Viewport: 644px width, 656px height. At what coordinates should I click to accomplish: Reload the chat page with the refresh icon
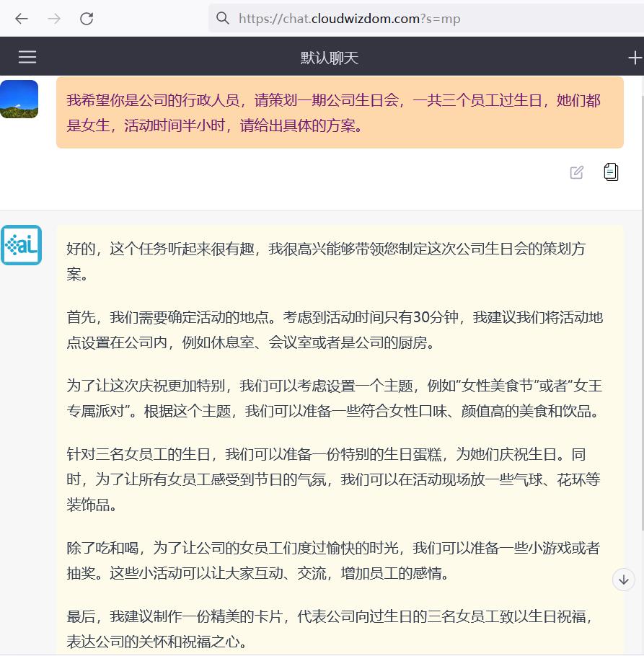coord(87,19)
